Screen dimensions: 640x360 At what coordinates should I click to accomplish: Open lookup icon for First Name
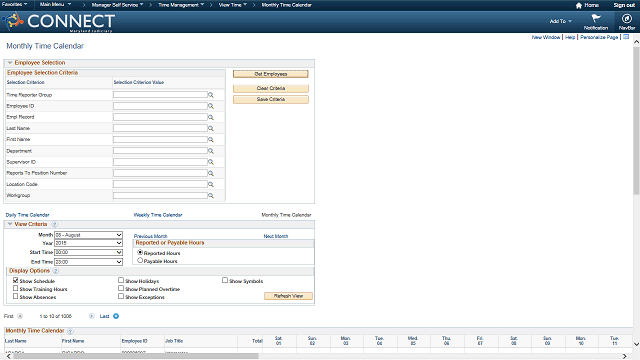pyautogui.click(x=211, y=140)
